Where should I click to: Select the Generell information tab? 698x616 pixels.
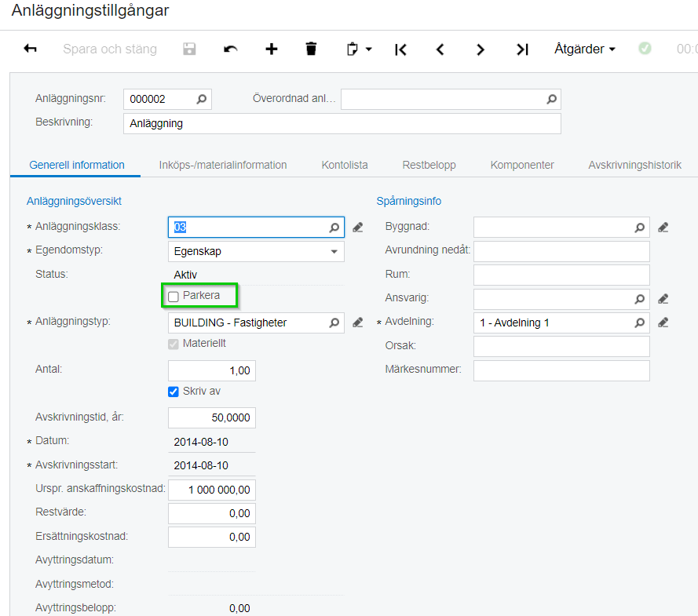click(x=77, y=165)
